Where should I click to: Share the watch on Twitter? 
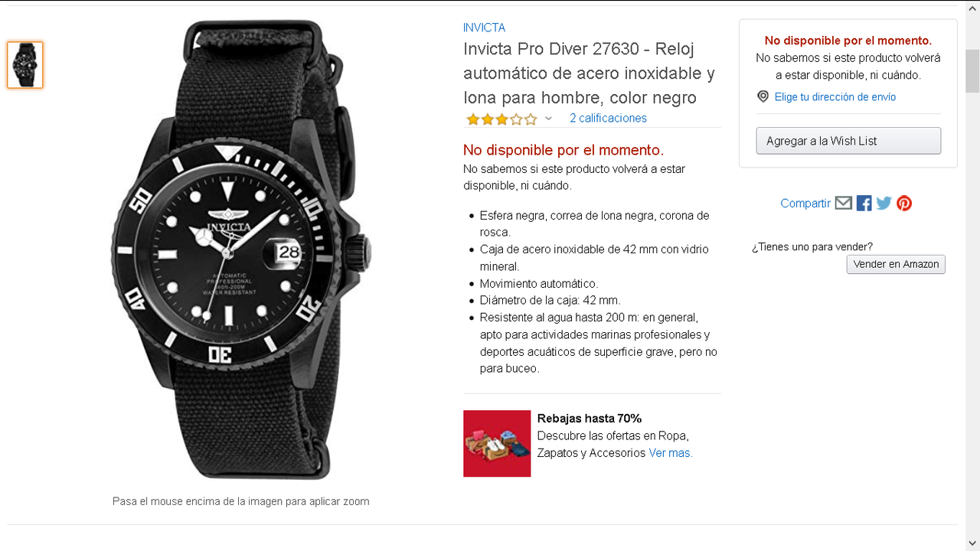pyautogui.click(x=884, y=203)
